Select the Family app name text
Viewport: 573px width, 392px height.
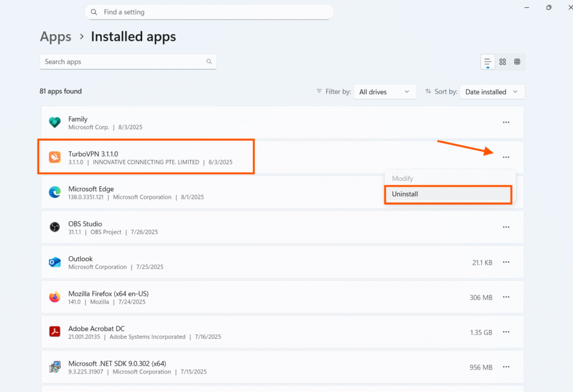pos(78,119)
